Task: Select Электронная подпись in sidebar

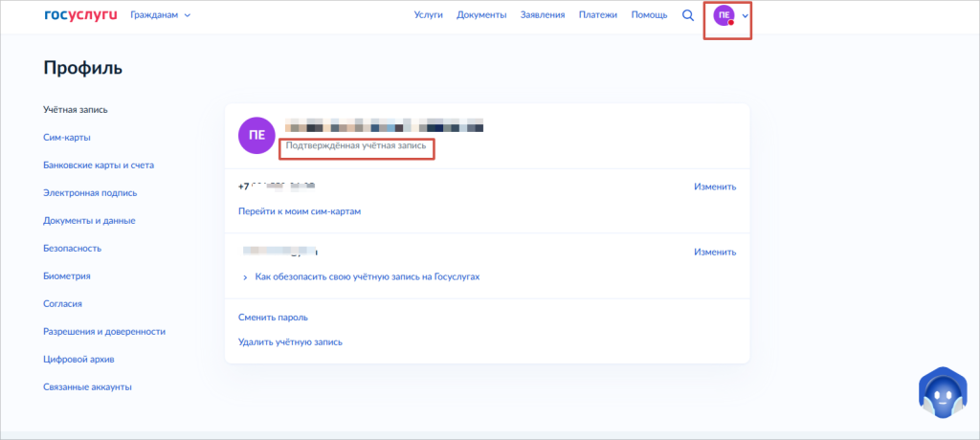Action: (x=90, y=193)
